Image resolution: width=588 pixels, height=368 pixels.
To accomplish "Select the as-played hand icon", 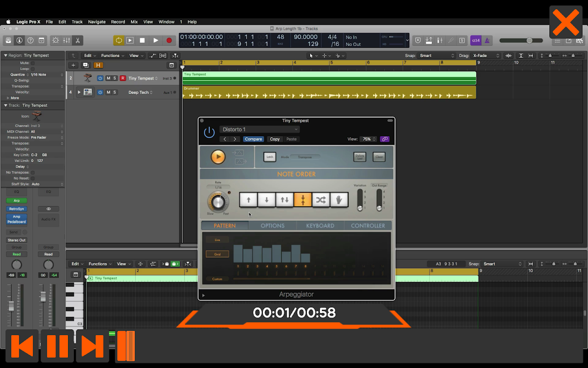I will point(339,200).
